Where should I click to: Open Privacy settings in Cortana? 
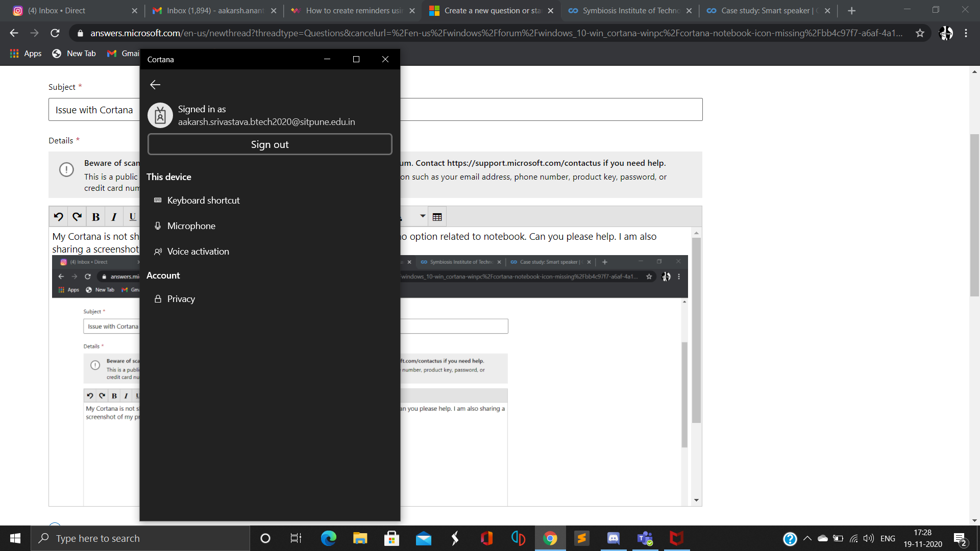175,299
